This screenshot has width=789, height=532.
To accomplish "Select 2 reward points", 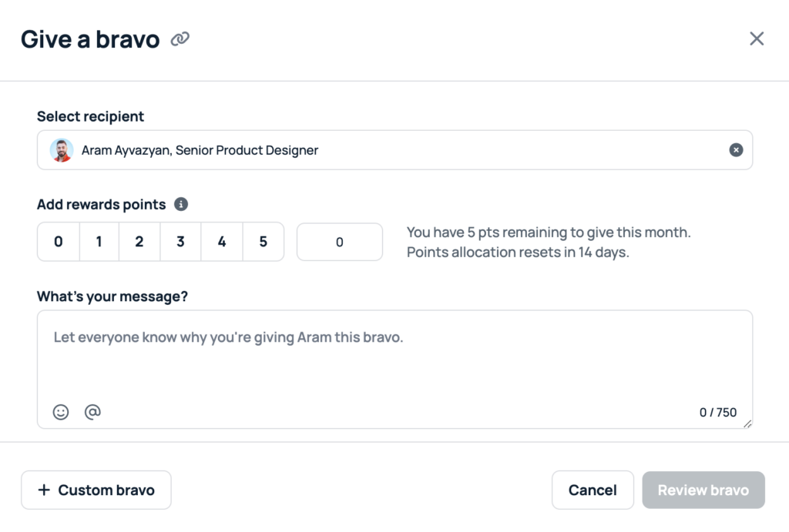I will [139, 242].
